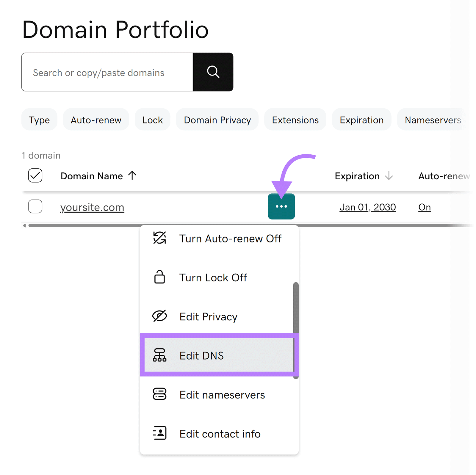
Task: Click the search magnifying glass icon
Action: (x=213, y=72)
